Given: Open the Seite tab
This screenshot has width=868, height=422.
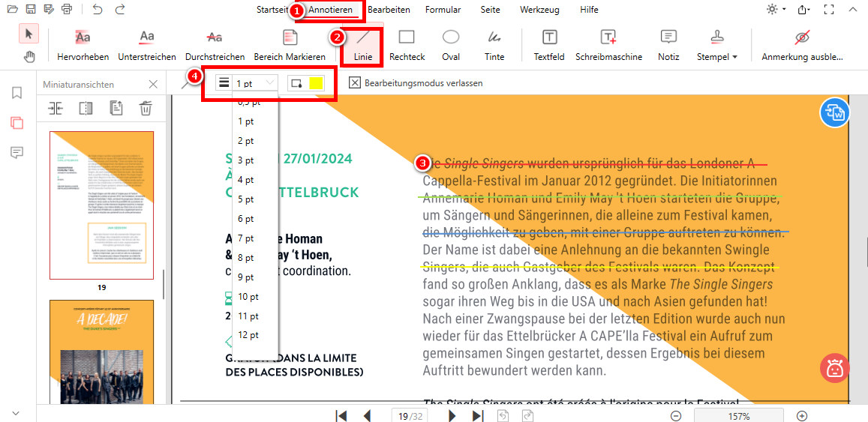Looking at the screenshot, I should coord(491,10).
